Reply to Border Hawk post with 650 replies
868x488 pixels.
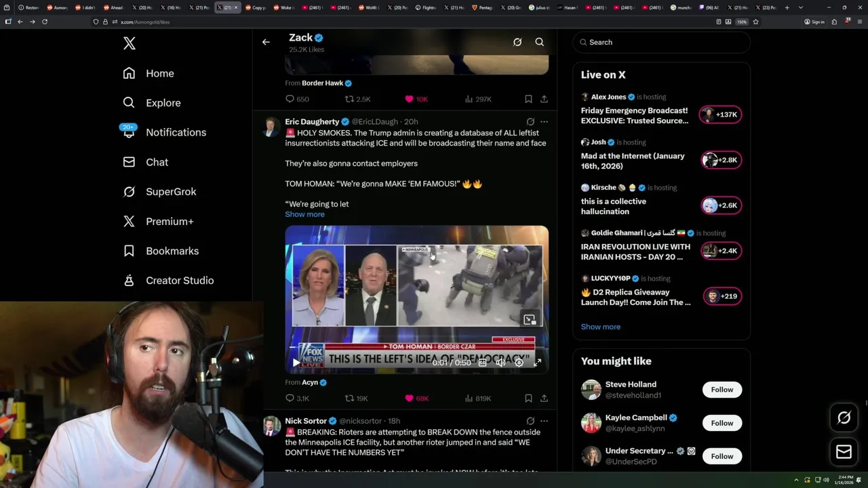[297, 99]
